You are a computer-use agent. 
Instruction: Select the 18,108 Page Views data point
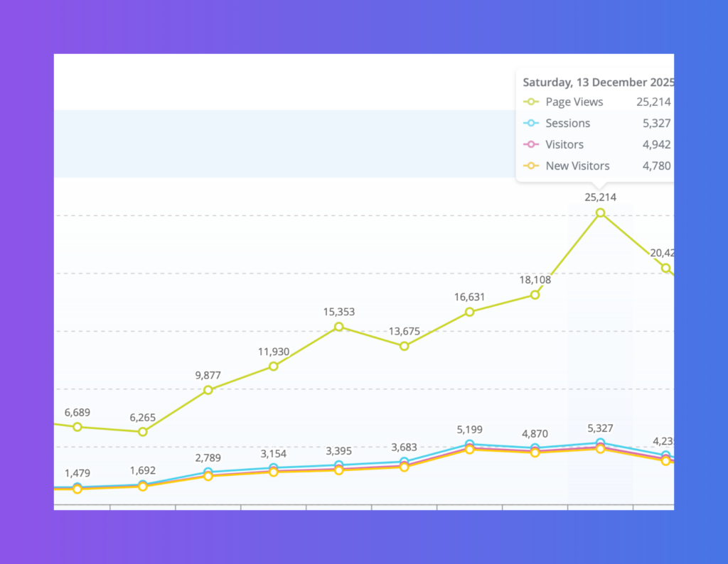tap(535, 295)
